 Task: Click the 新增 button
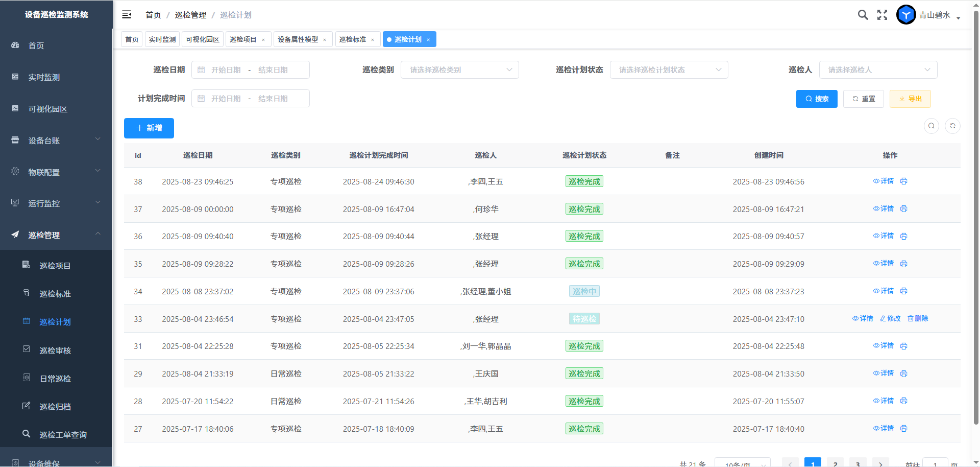149,128
